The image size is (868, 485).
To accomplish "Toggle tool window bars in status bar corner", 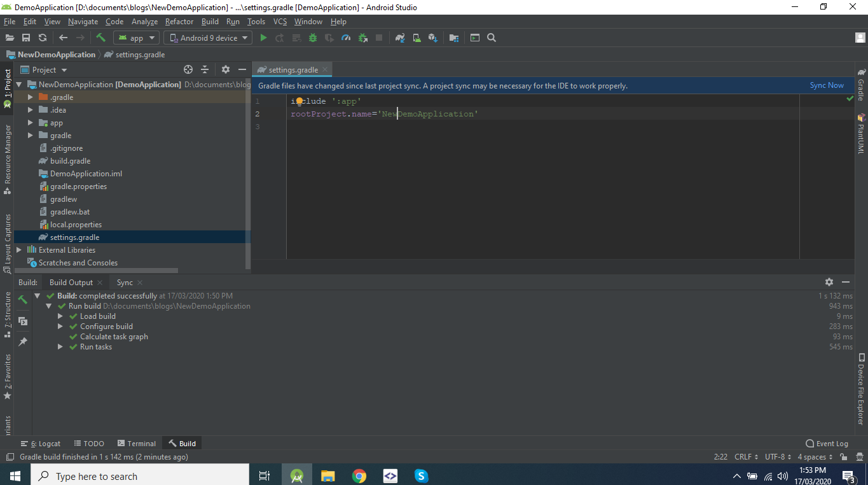I will [x=10, y=457].
